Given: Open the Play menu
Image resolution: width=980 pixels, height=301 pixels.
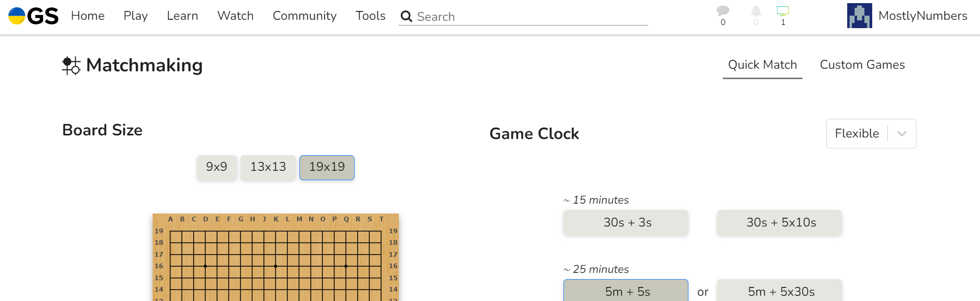Looking at the screenshot, I should coord(135,16).
